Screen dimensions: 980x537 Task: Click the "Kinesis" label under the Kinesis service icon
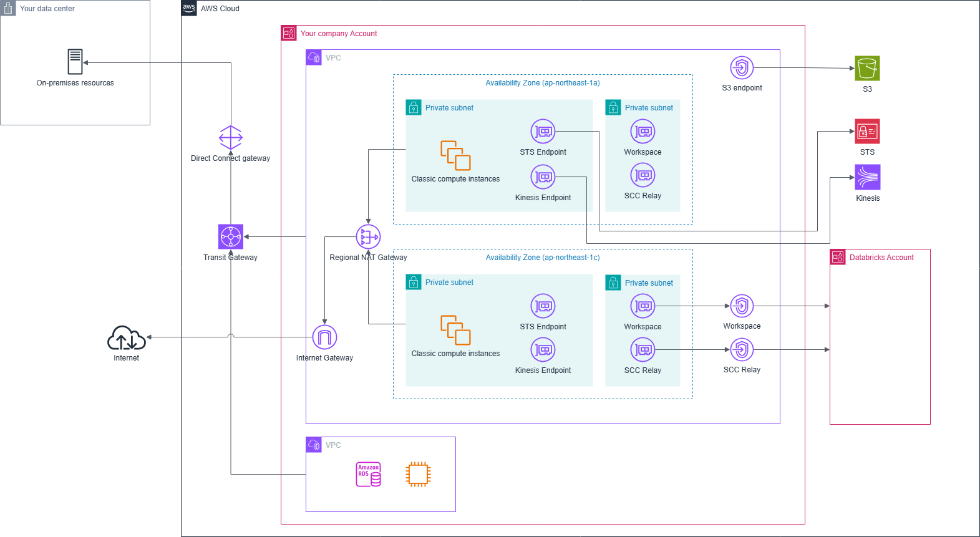coord(868,198)
